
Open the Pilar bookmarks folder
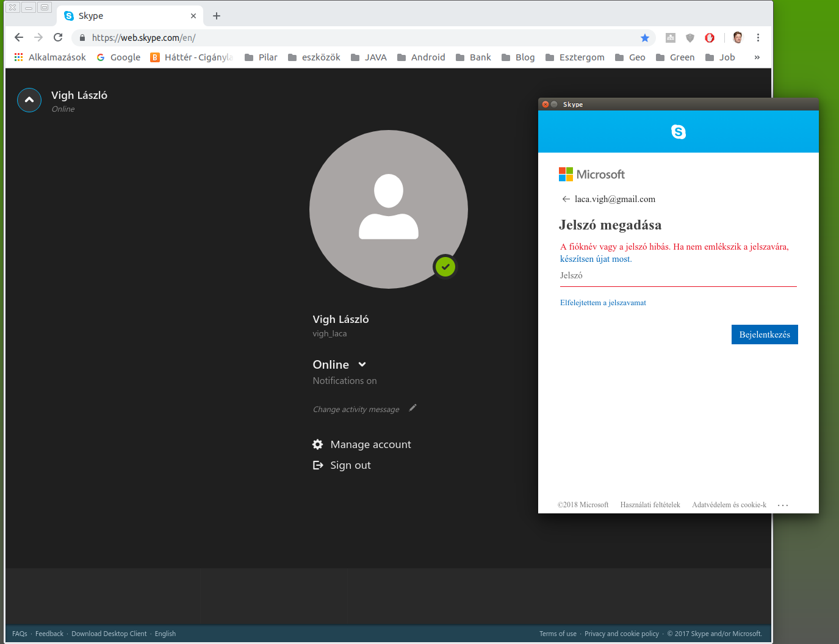click(x=261, y=57)
